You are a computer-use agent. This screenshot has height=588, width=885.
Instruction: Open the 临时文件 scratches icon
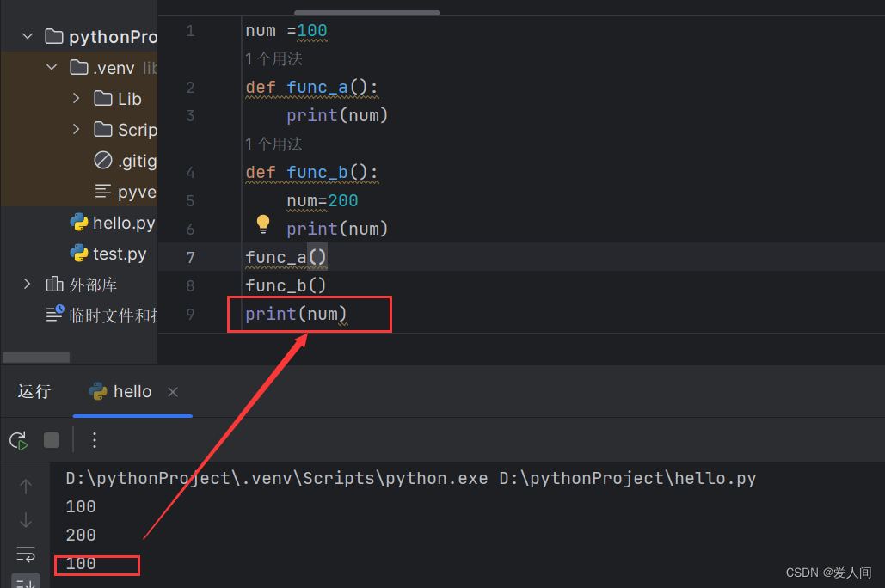point(55,315)
